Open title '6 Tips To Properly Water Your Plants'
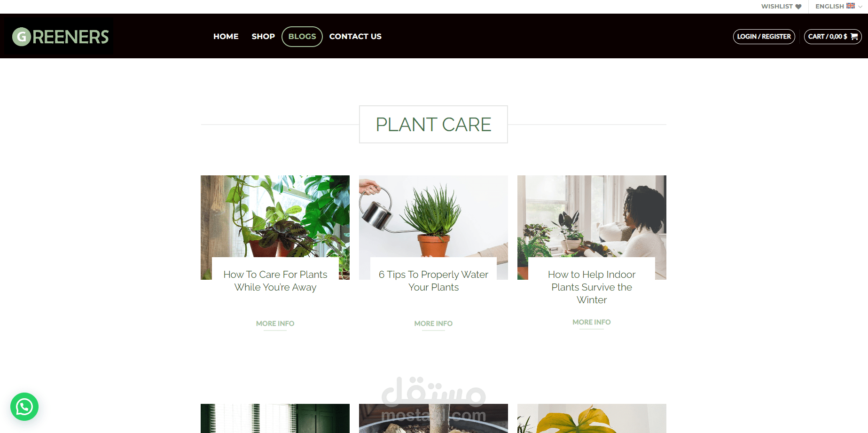Viewport: 868px width, 433px height. tap(433, 281)
